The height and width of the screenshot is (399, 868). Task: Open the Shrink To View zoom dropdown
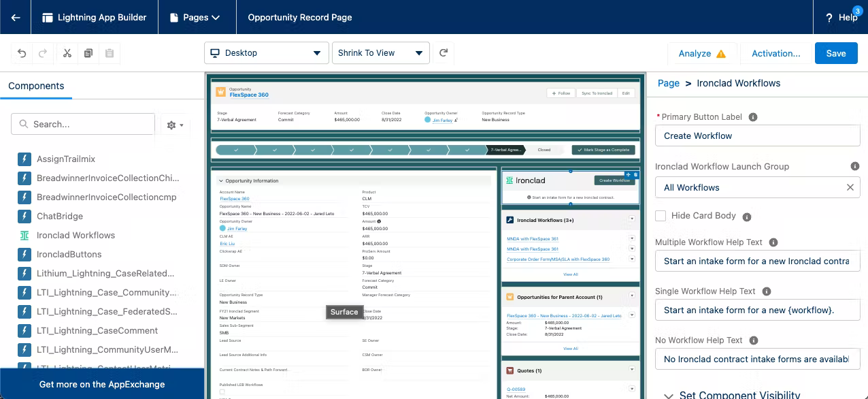(x=381, y=53)
